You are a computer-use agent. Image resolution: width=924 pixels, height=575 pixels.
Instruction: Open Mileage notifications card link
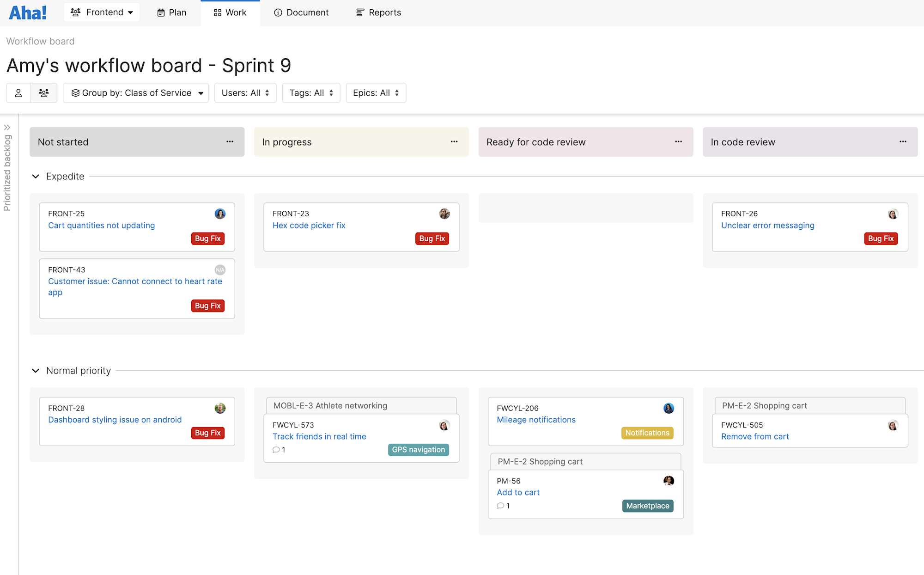click(536, 420)
